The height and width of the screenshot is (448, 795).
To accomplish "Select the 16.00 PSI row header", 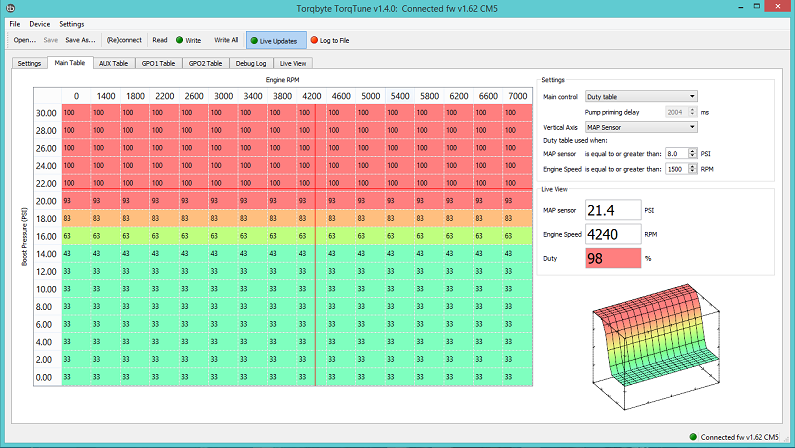I will (x=48, y=236).
